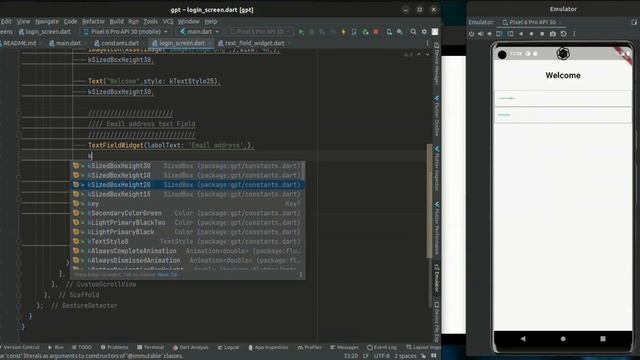Open completion popup options three-dot menu

pos(301,275)
